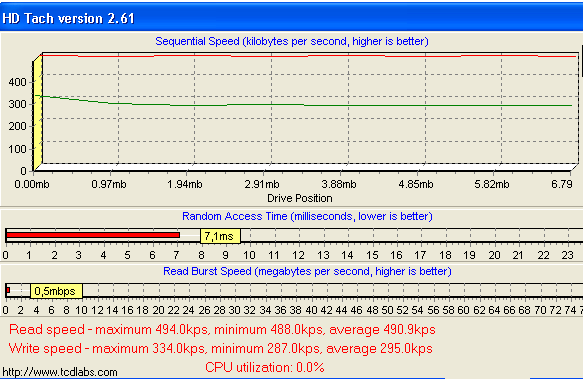This screenshot has height=379, width=583.
Task: Click the red random access time bar
Action: pyautogui.click(x=93, y=235)
